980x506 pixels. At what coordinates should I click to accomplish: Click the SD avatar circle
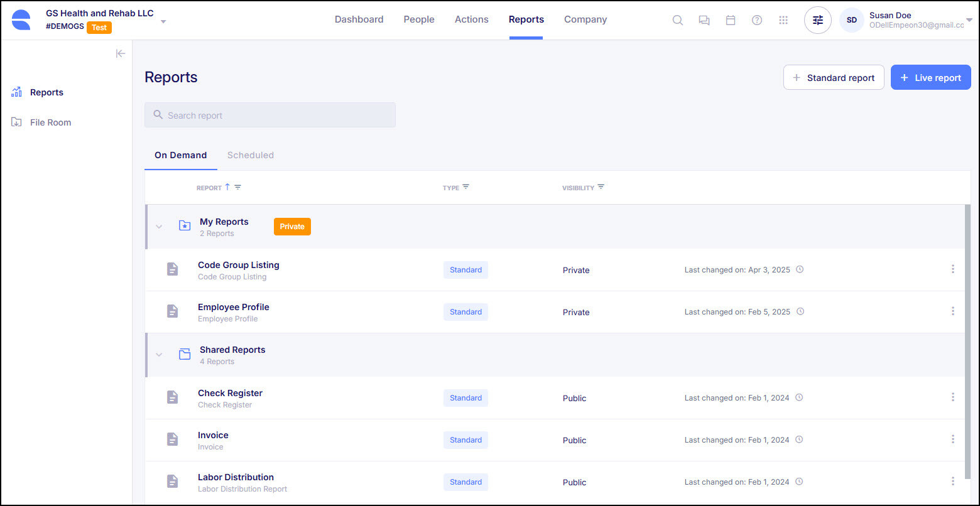point(851,20)
